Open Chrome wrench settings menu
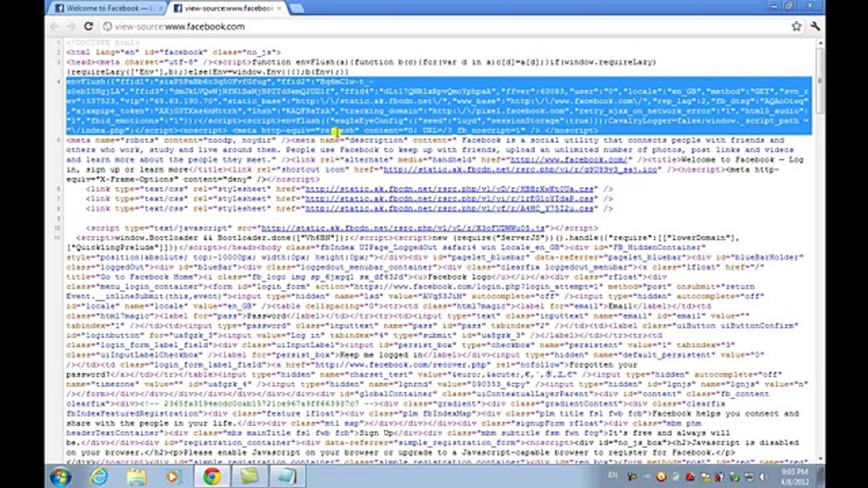 tap(814, 26)
